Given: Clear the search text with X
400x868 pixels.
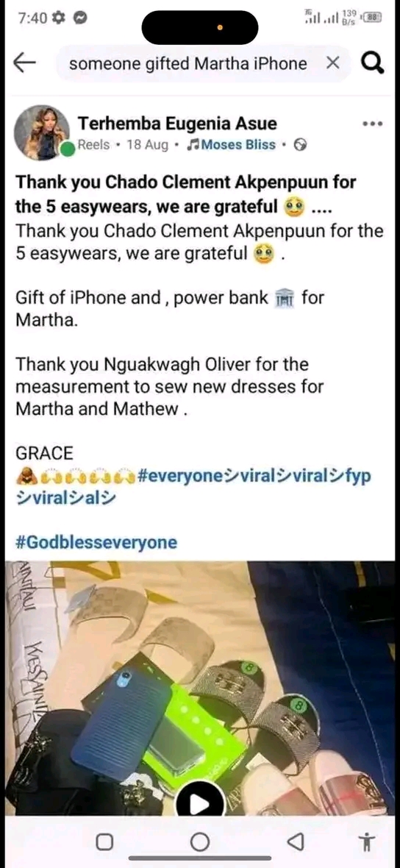Looking at the screenshot, I should (332, 63).
